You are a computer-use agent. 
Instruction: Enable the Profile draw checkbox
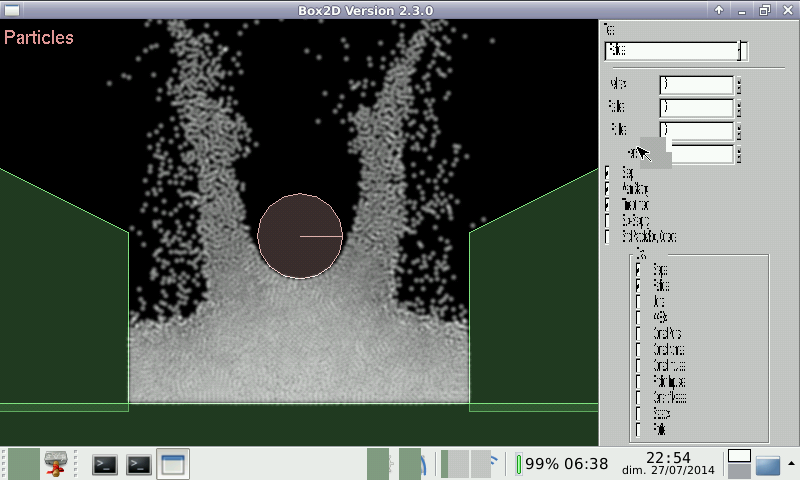(639, 429)
